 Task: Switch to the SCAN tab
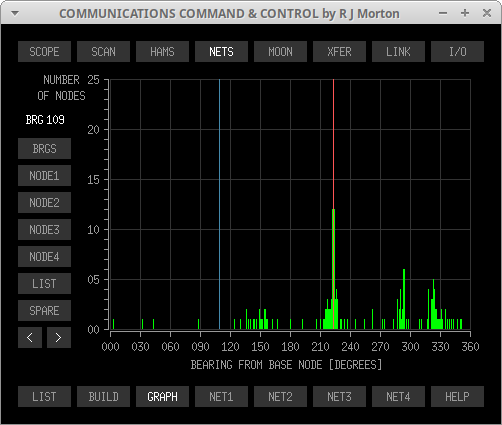point(103,52)
